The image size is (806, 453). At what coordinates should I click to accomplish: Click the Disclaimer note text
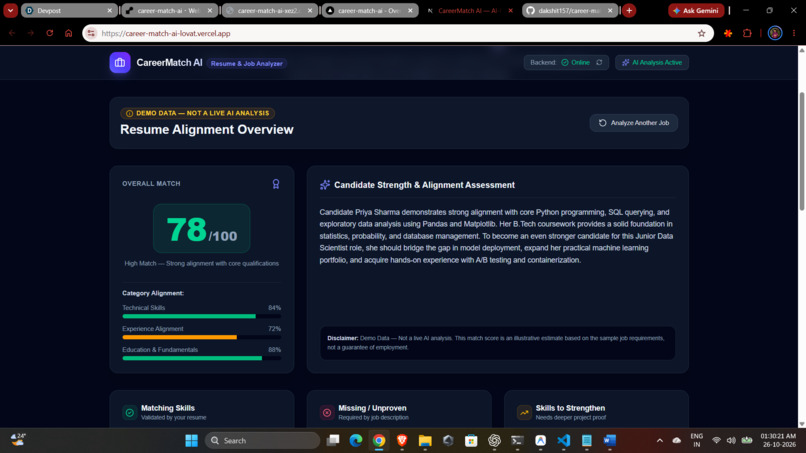tap(497, 343)
